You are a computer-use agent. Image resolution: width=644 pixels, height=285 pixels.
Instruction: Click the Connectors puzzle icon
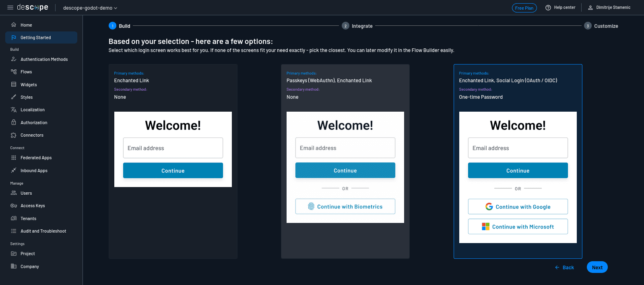point(14,135)
